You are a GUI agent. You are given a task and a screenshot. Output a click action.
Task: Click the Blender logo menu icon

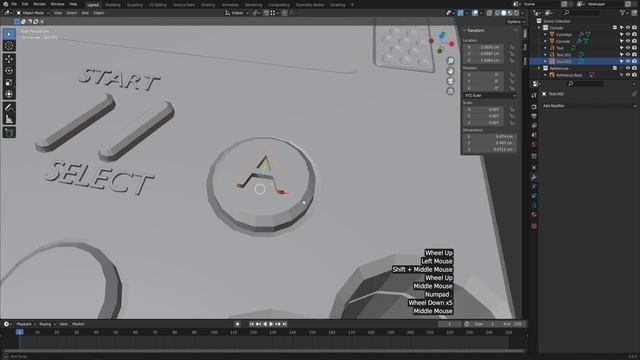pyautogui.click(x=5, y=4)
